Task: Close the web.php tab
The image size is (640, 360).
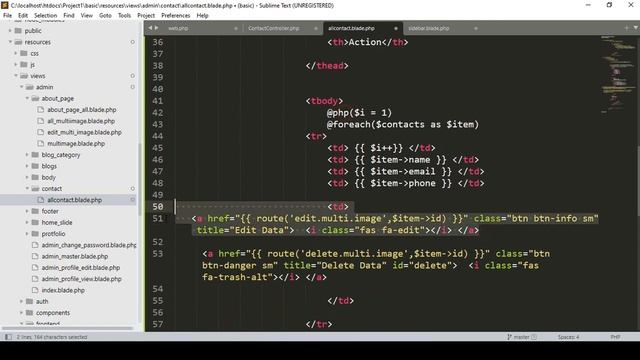Action: pos(236,29)
